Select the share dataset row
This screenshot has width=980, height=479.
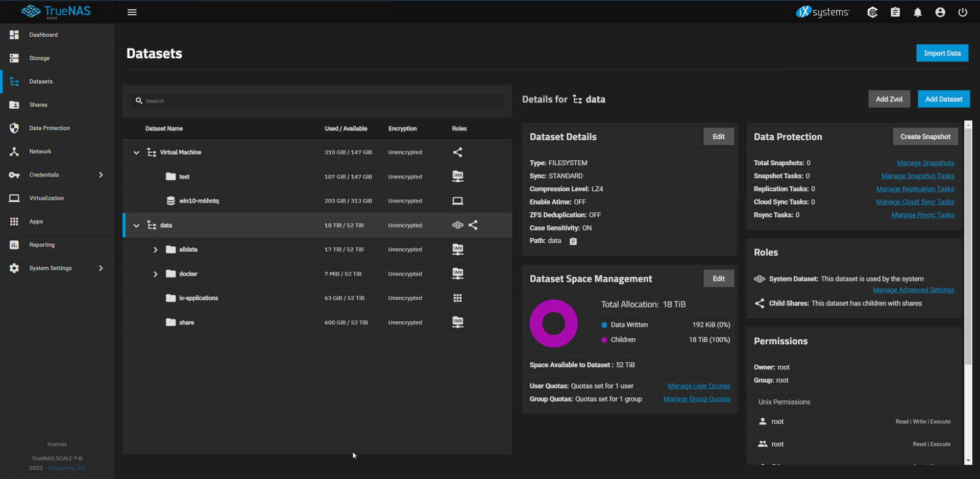(317, 322)
